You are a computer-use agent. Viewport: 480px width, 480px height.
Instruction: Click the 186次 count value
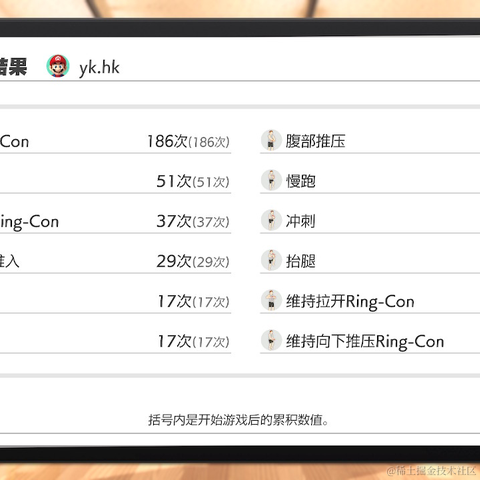tap(167, 141)
